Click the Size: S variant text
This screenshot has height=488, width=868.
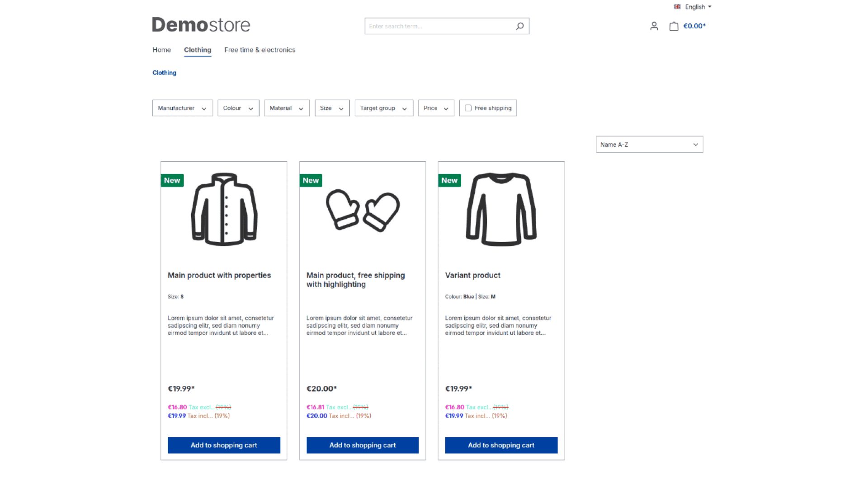pos(176,297)
